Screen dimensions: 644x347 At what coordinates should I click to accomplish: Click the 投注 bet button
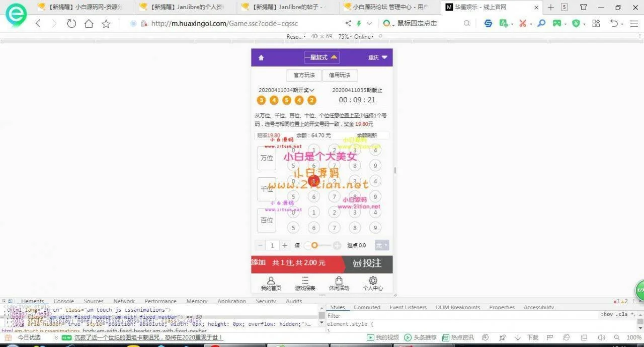point(367,263)
